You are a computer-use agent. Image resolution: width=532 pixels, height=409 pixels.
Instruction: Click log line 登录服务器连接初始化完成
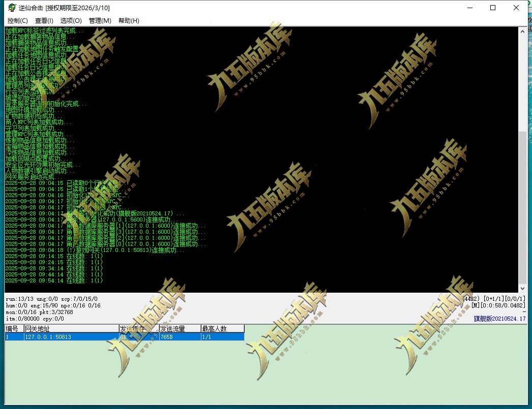tap(46, 104)
